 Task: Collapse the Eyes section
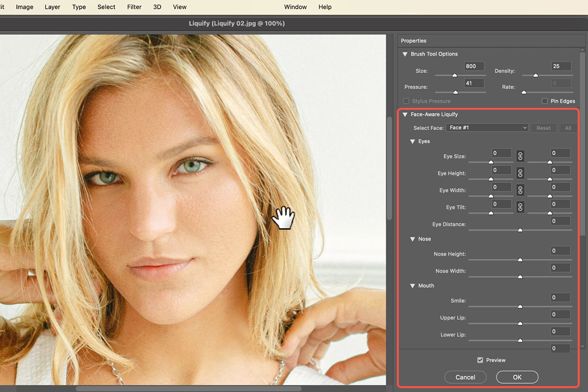coord(413,142)
